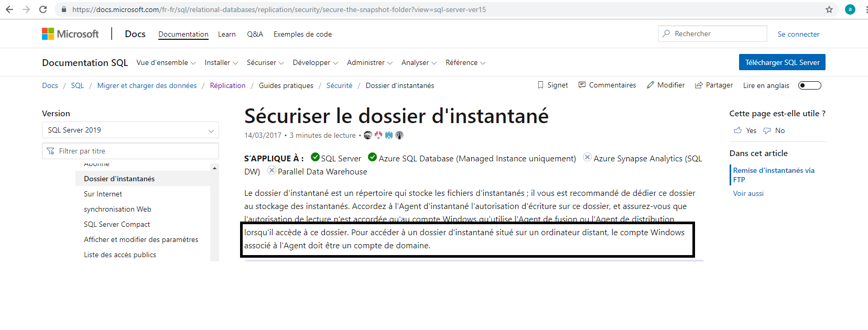Click the Docs header link
Viewport: 868px width, 330px height.
[135, 34]
